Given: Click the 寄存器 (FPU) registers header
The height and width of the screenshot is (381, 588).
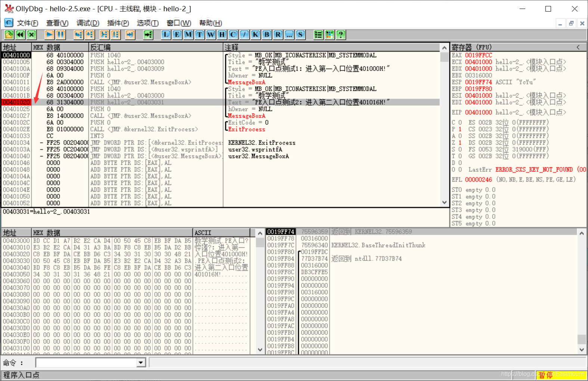Looking at the screenshot, I should pos(471,47).
